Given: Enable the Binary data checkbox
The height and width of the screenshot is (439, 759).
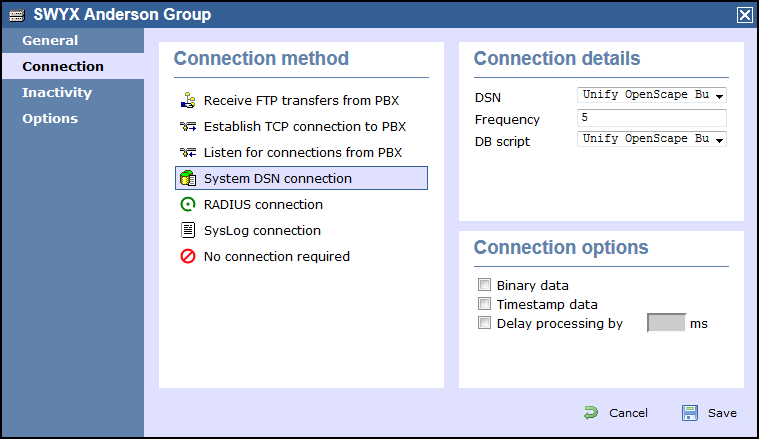Looking at the screenshot, I should (x=484, y=285).
